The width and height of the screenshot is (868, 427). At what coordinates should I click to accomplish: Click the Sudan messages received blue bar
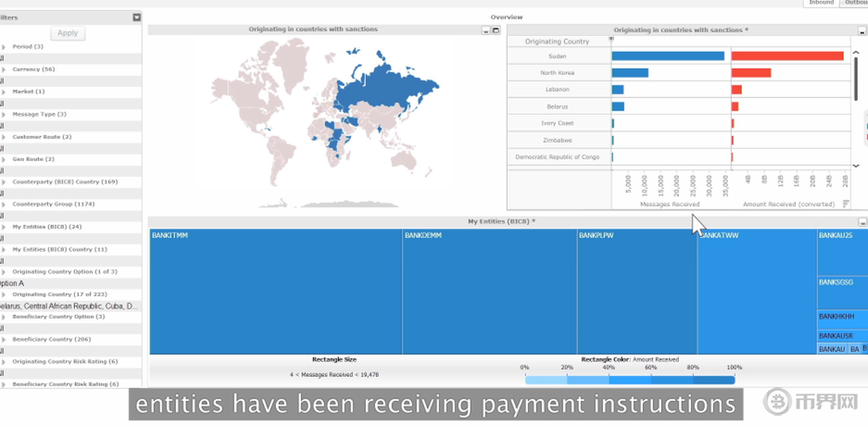click(x=667, y=57)
